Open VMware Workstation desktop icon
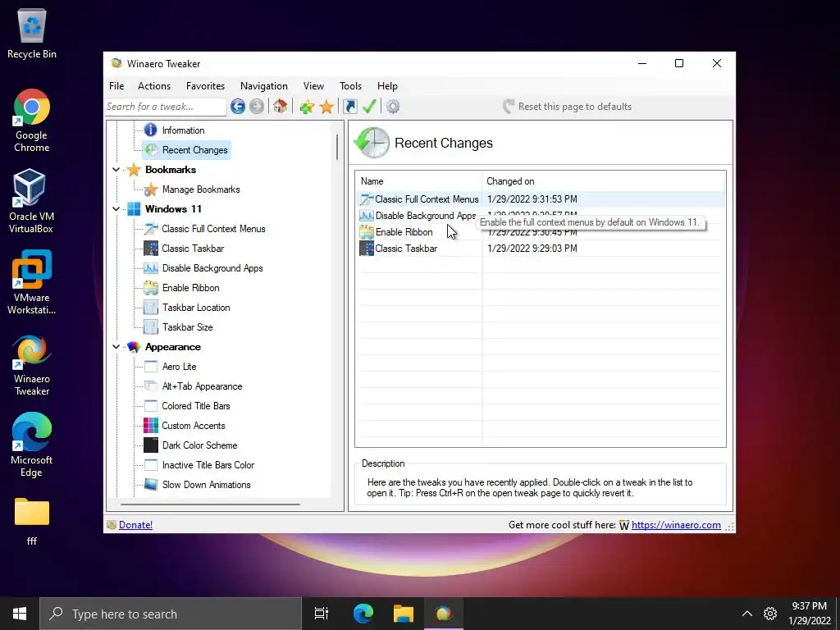 point(32,282)
